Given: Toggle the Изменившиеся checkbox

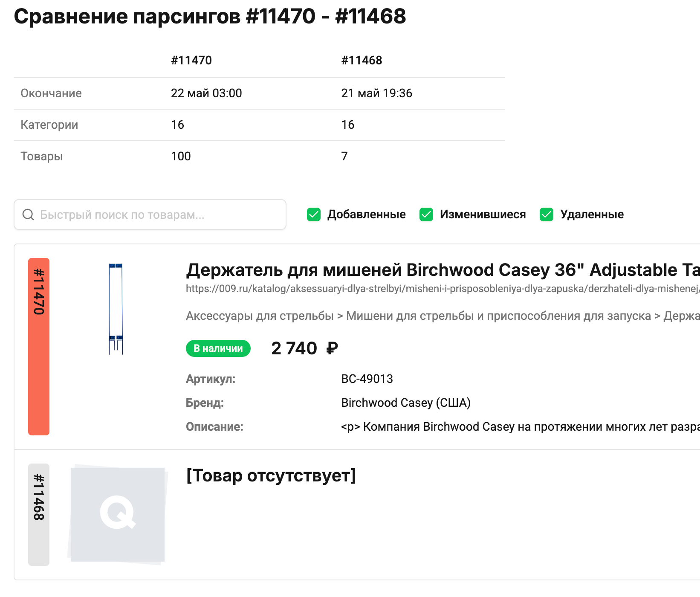Looking at the screenshot, I should [426, 214].
